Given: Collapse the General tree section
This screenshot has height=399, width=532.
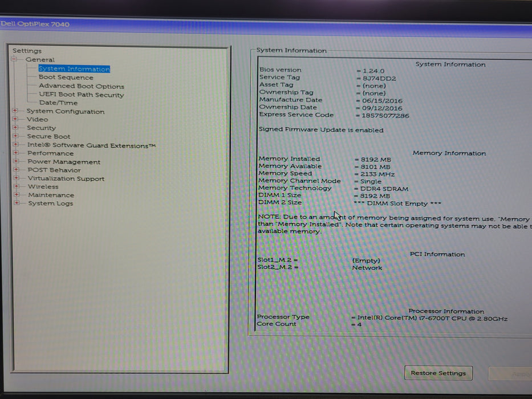Looking at the screenshot, I should (14, 59).
